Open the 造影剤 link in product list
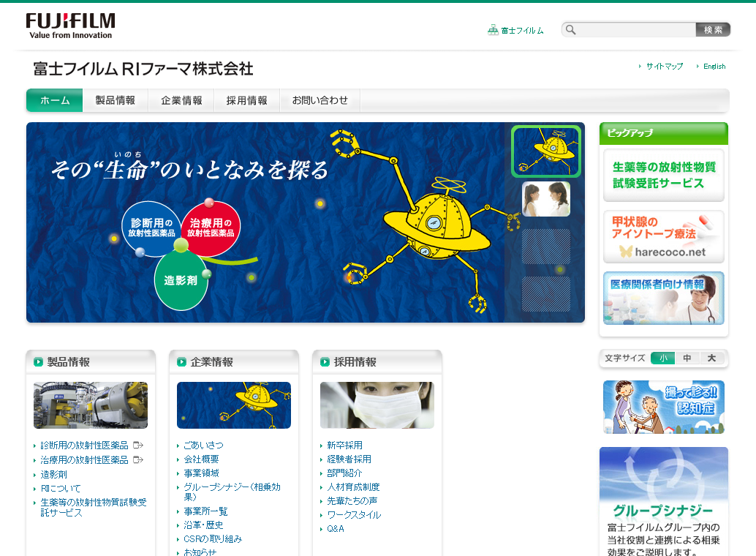The width and height of the screenshot is (756, 556). click(53, 475)
